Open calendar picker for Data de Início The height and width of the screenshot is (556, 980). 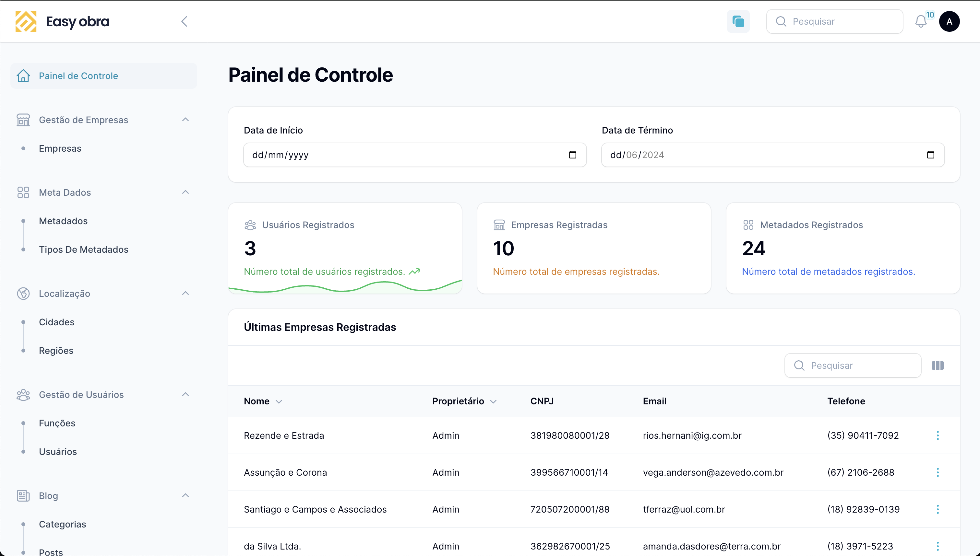point(572,155)
